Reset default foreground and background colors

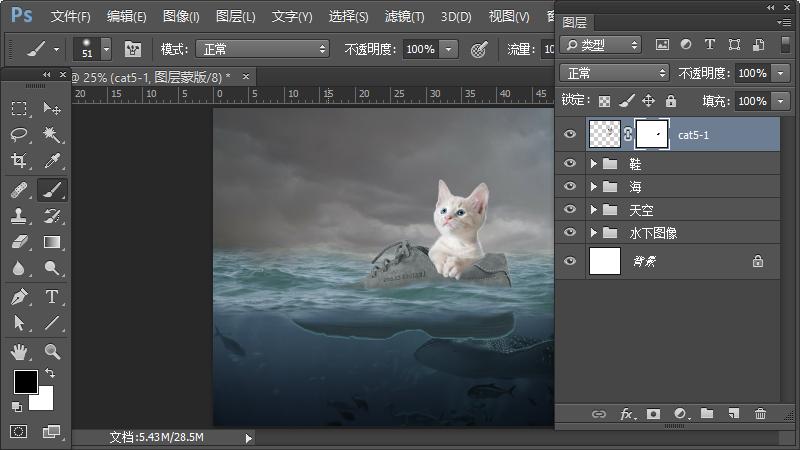point(17,407)
